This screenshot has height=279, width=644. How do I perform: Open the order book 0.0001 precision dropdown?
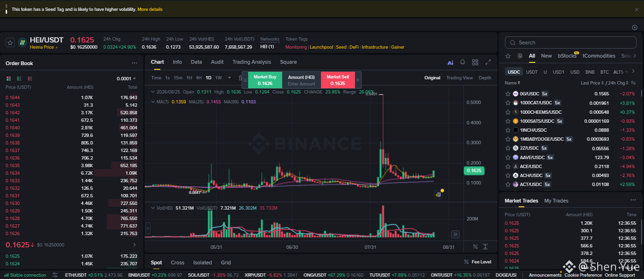point(126,79)
